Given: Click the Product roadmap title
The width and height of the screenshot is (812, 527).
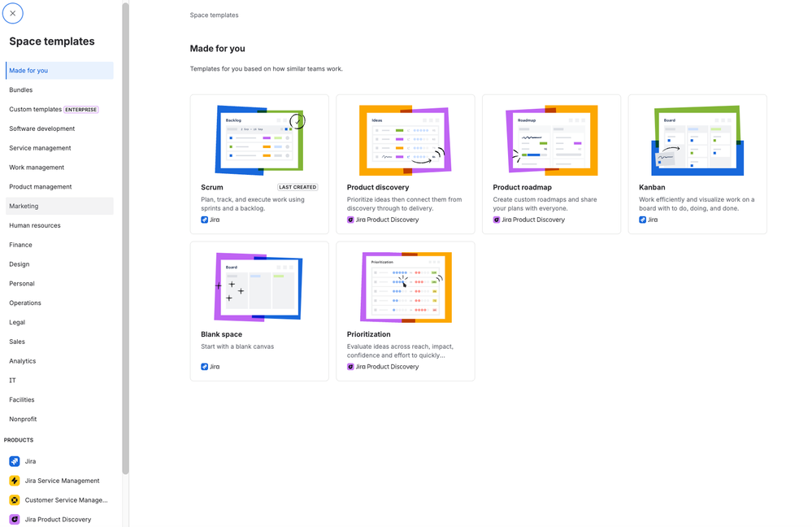Looking at the screenshot, I should [x=522, y=187].
